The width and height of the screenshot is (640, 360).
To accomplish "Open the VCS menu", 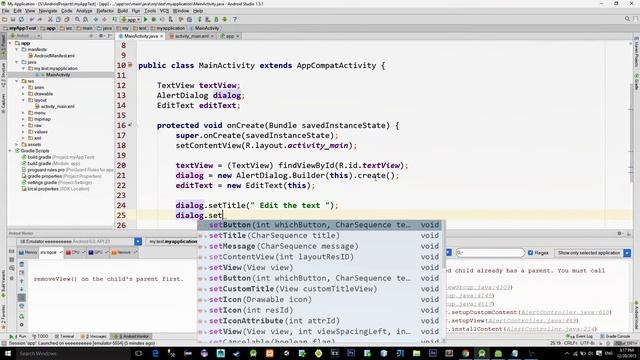I will click(164, 11).
